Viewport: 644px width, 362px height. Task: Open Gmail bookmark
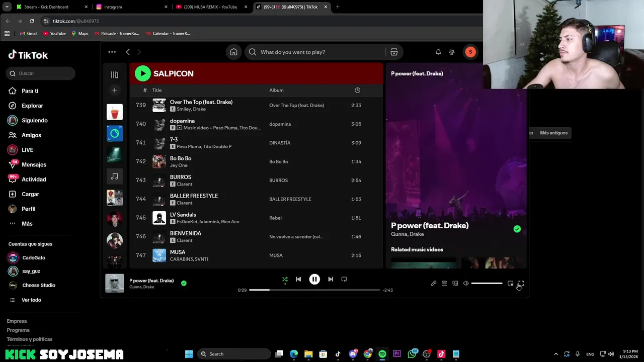coord(29,34)
